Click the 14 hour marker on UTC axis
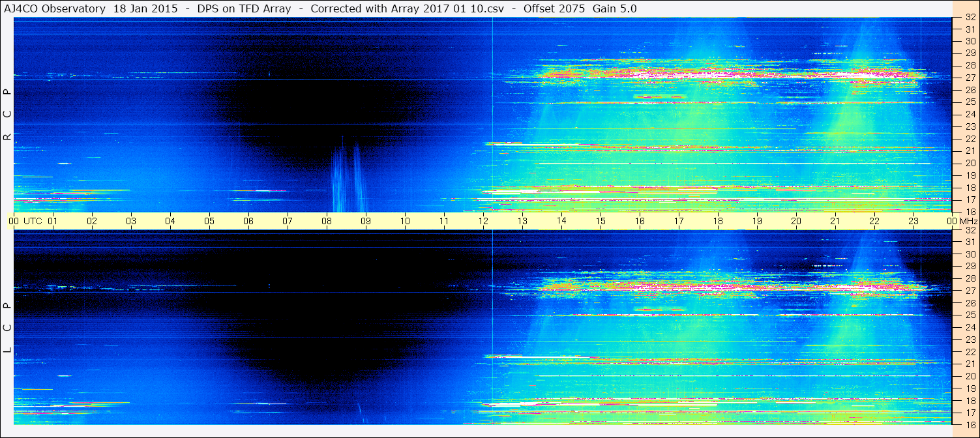 pyautogui.click(x=561, y=220)
